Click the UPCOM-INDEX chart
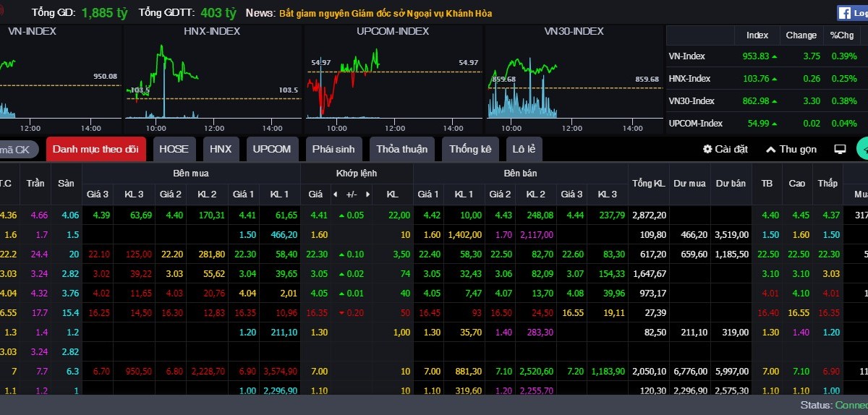The image size is (868, 415). point(393,80)
